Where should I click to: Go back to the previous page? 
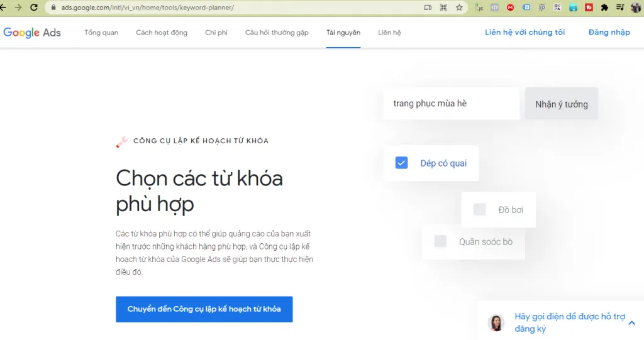(x=3, y=8)
